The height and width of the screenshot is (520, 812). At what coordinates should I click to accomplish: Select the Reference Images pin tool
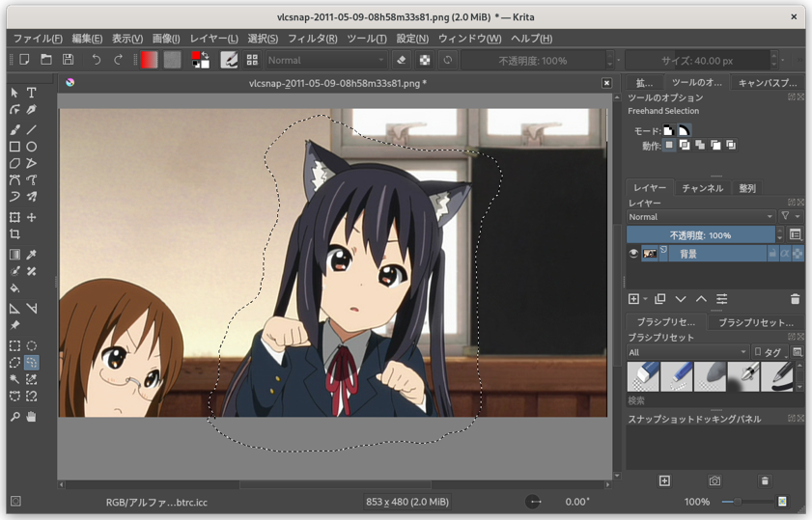tap(15, 325)
